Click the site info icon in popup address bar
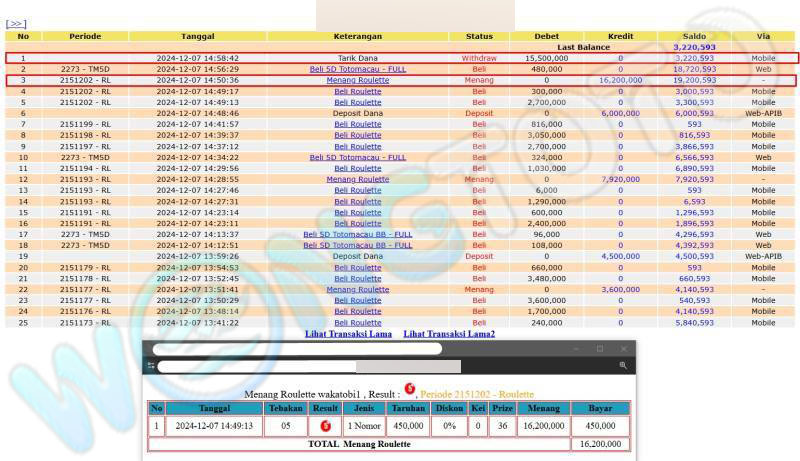Image resolution: width=800 pixels, height=461 pixels. pos(151,367)
